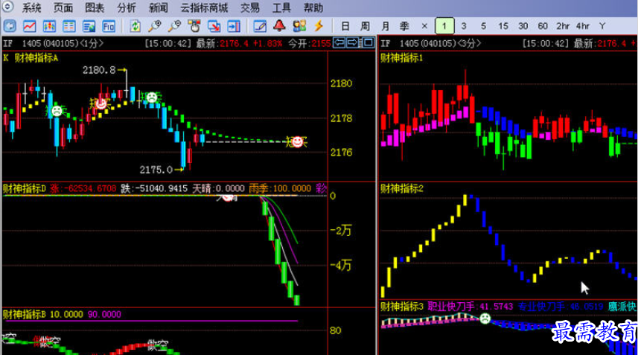Open the quote list table icon
644x355 pixels.
click(69, 26)
